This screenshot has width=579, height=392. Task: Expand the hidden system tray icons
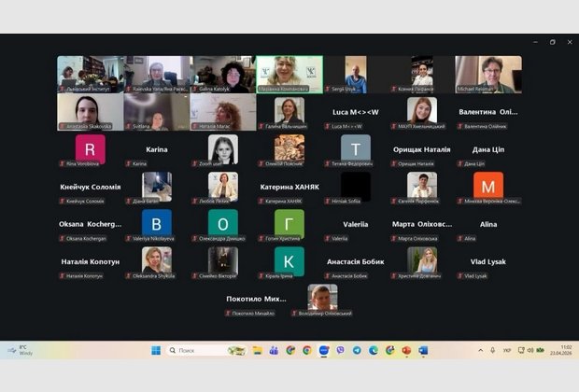click(x=481, y=351)
